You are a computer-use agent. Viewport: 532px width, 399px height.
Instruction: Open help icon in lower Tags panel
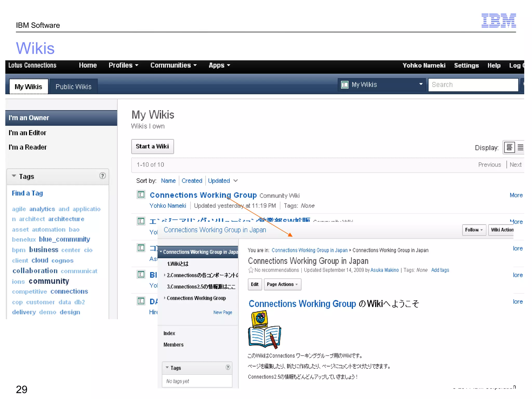[228, 367]
